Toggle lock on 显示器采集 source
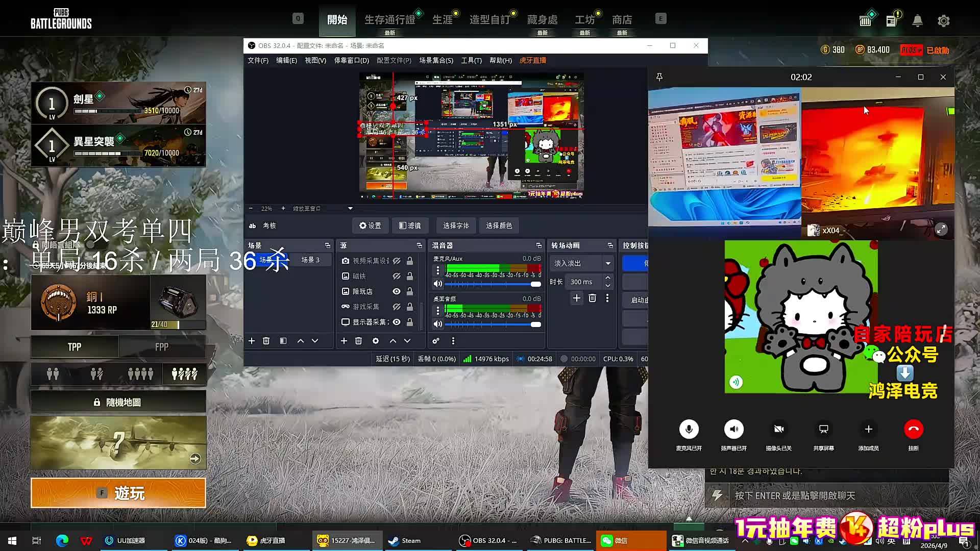This screenshot has height=551, width=980. tap(410, 322)
